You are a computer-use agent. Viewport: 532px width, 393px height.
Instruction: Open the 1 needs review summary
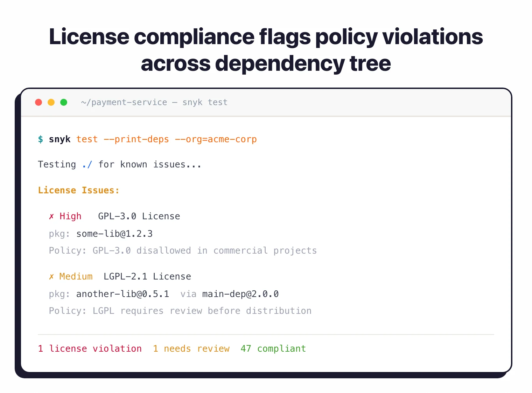point(191,349)
